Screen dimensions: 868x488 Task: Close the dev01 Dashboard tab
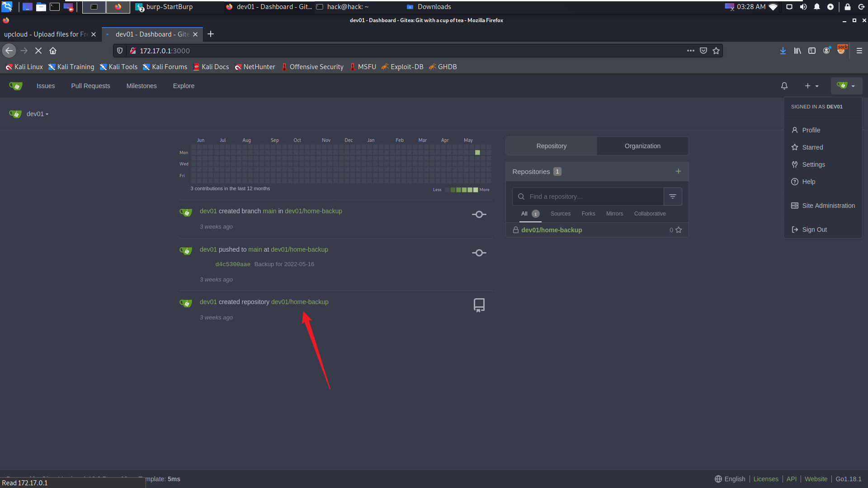coord(195,34)
